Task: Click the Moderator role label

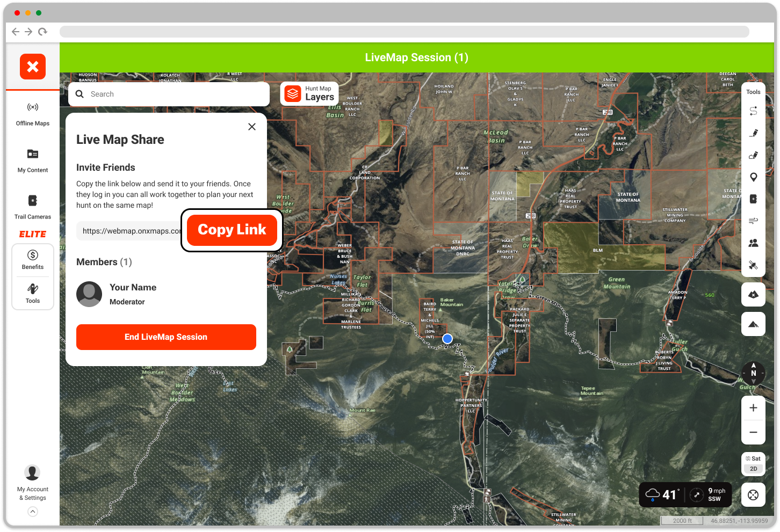Action: tap(127, 302)
